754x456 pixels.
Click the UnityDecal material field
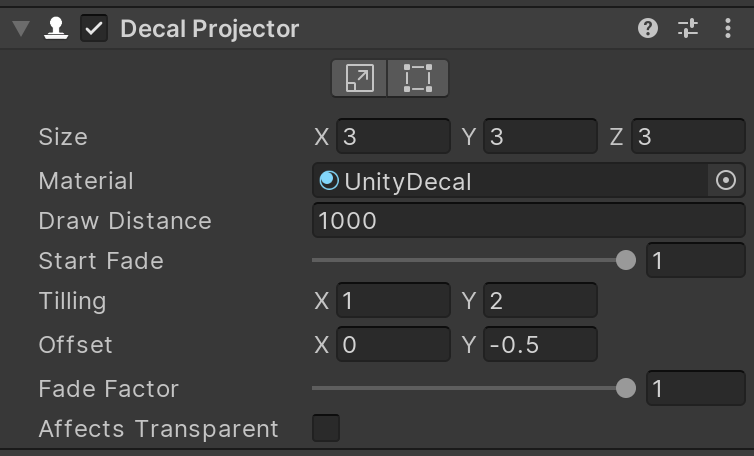point(510,181)
